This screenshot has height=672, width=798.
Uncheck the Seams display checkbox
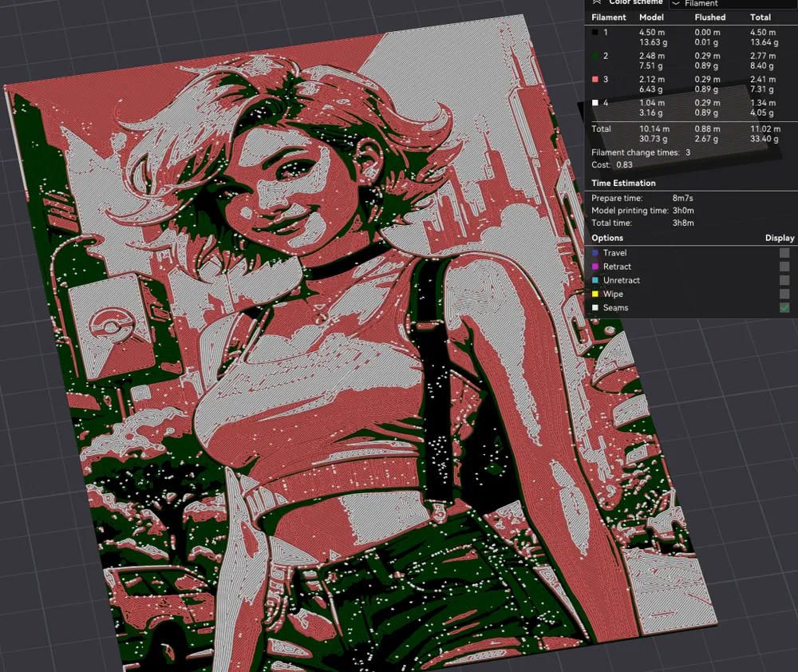tap(784, 307)
